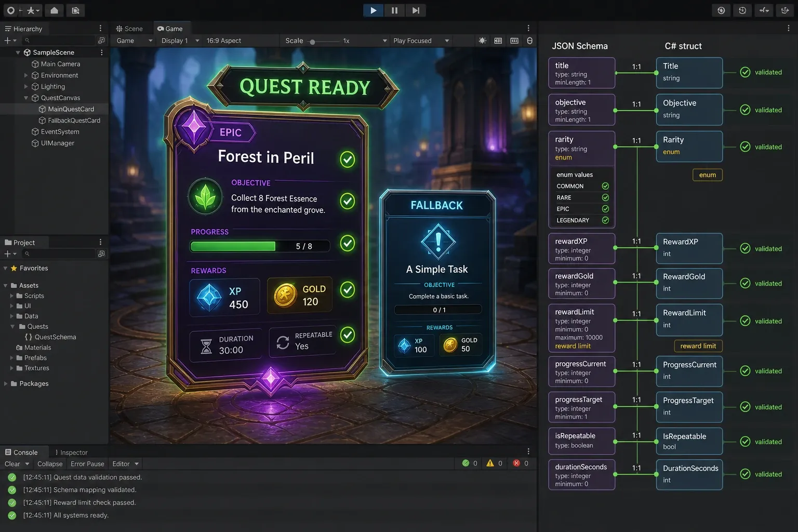Image resolution: width=798 pixels, height=532 pixels.
Task: Click the Project add plus button
Action: [x=7, y=254]
